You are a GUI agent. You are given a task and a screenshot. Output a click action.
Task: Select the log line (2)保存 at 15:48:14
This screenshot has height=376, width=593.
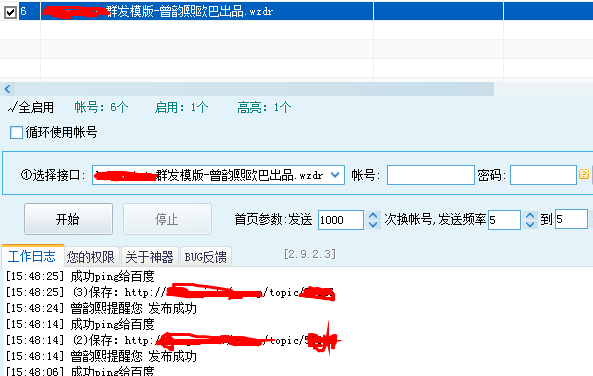pos(171,340)
